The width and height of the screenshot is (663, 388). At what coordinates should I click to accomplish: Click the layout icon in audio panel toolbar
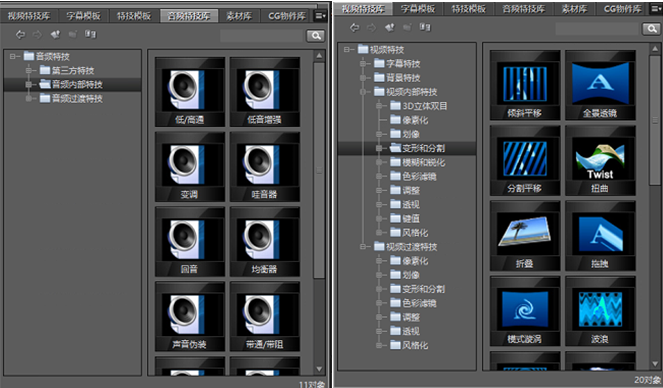[x=90, y=34]
